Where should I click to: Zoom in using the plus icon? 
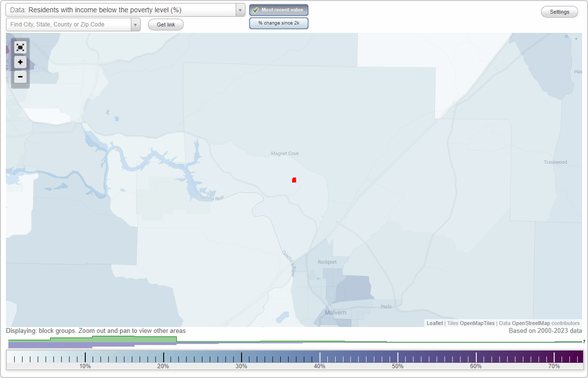click(20, 62)
